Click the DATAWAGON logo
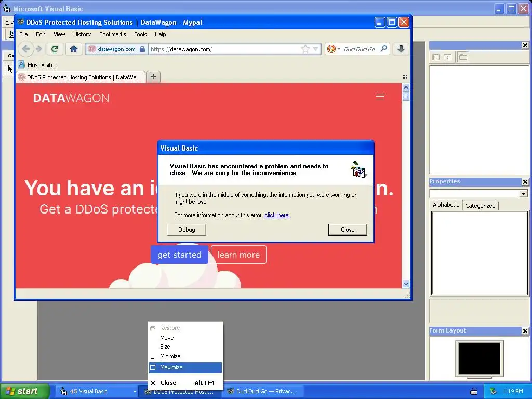The height and width of the screenshot is (399, 532). tap(71, 98)
